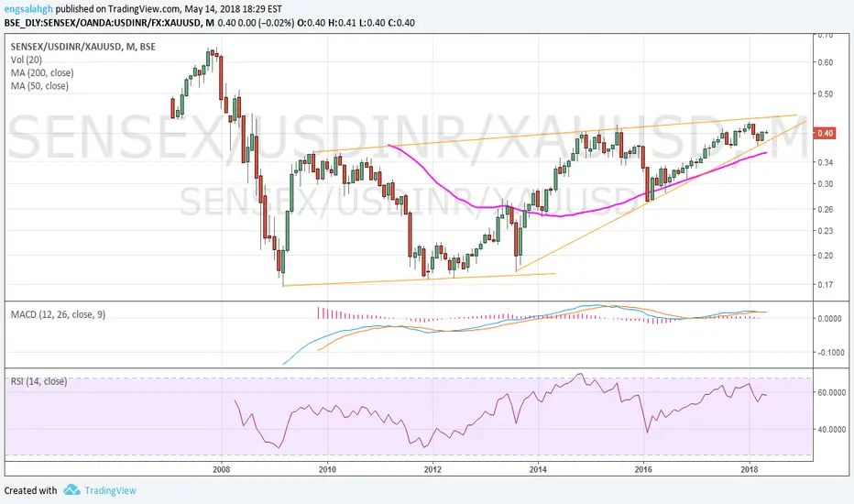Open the engsalahgh author profile link

tap(29, 9)
